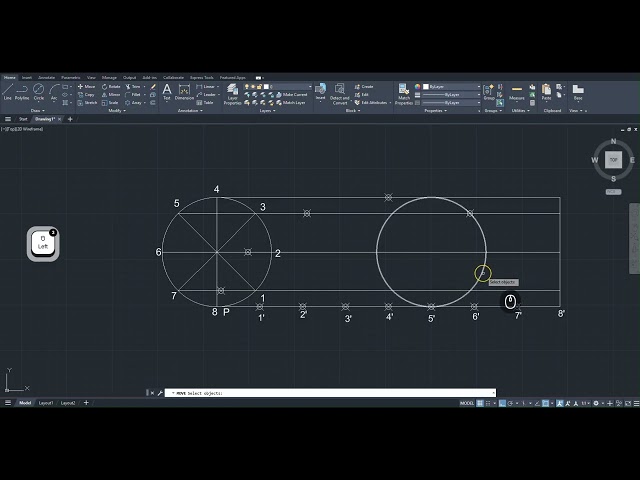
Task: Open object color ByLayer dropdown
Action: click(x=452, y=87)
